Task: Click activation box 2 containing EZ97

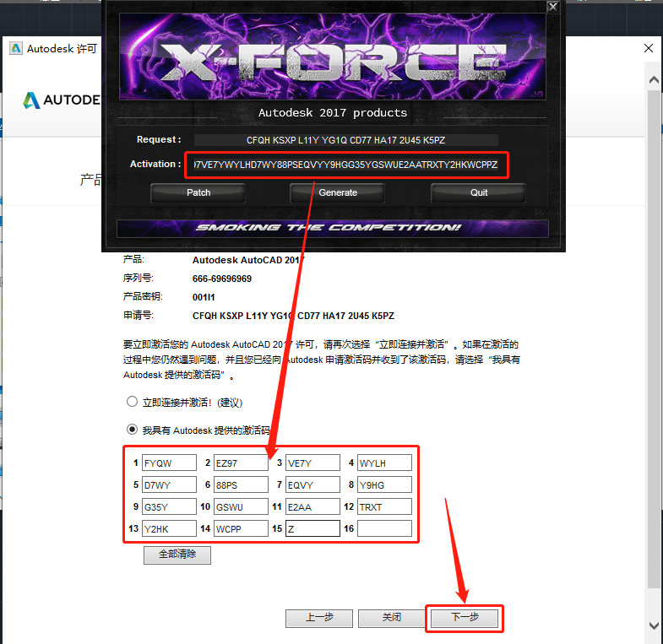Action: click(x=241, y=463)
